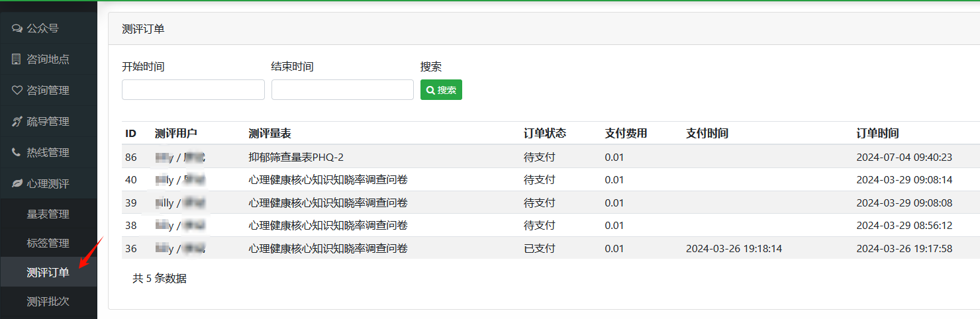Click the magnifier icon on the green 搜索 button

tap(430, 90)
